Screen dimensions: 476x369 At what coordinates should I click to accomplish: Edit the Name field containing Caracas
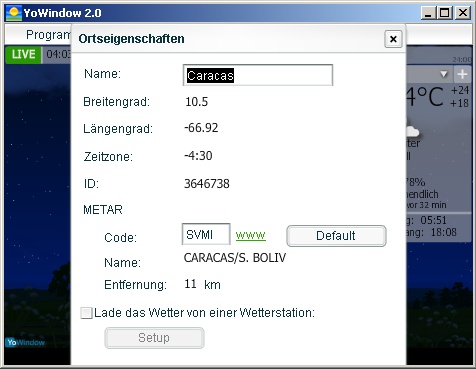[x=258, y=75]
